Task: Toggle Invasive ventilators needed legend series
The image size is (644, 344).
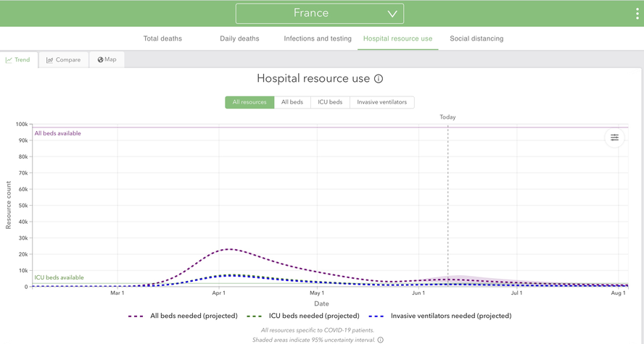Action: tap(440, 316)
